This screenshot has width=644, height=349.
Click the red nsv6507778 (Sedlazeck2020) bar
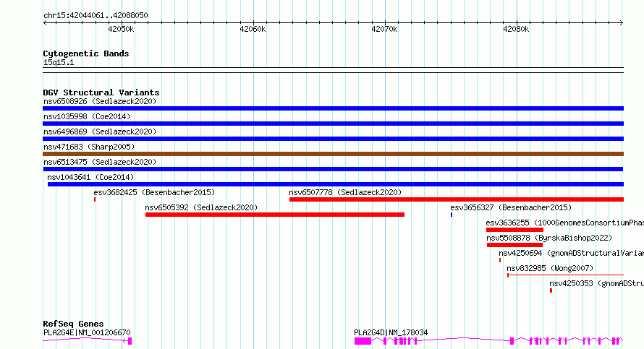pyautogui.click(x=457, y=199)
